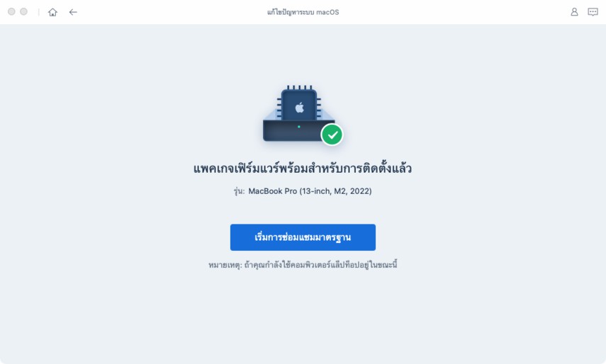Click the back arrow icon
Screen dimensions: 606x364
tap(73, 12)
